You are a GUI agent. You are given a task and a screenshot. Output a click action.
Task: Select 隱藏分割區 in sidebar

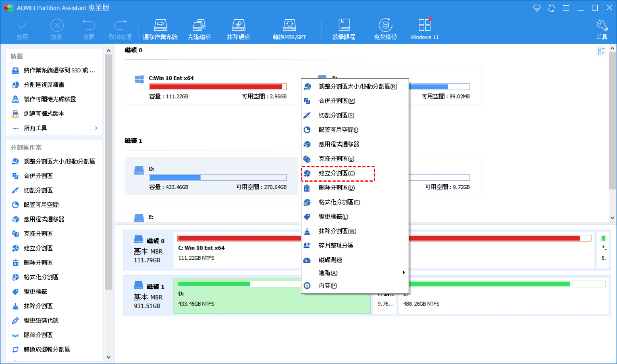(x=32, y=335)
